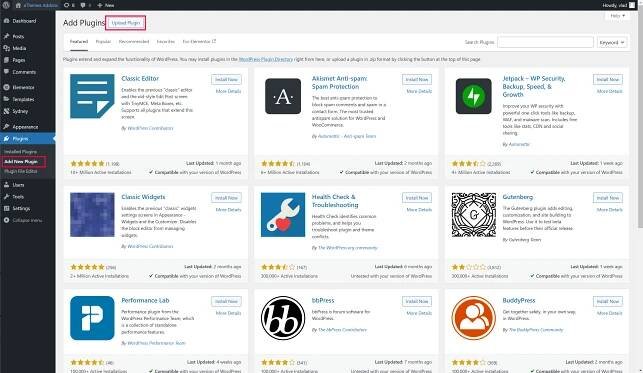Click the Classic Editor plugin icon
This screenshot has width=643, height=373.
pyautogui.click(x=92, y=96)
